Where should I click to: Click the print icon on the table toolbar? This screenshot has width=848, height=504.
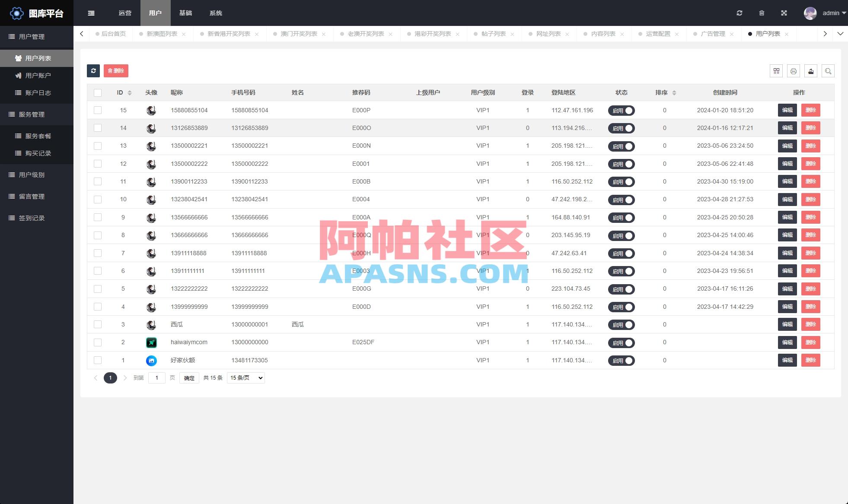(x=793, y=71)
